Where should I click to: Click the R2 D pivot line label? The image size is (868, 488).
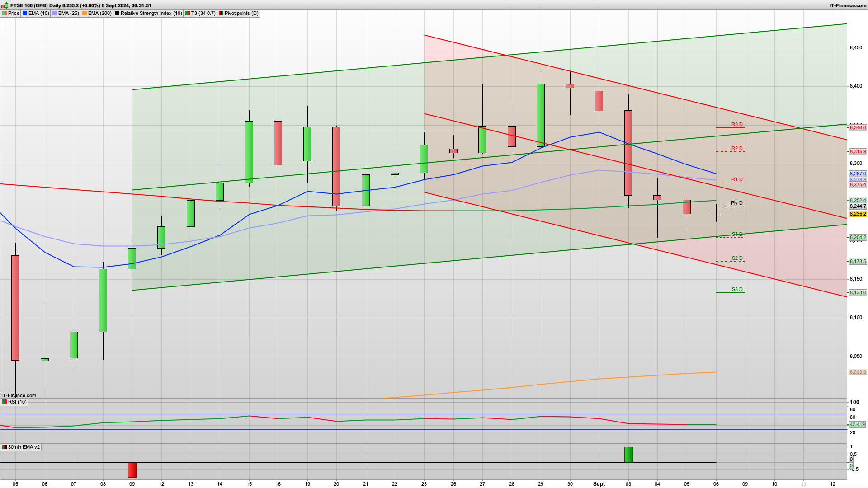(x=737, y=148)
